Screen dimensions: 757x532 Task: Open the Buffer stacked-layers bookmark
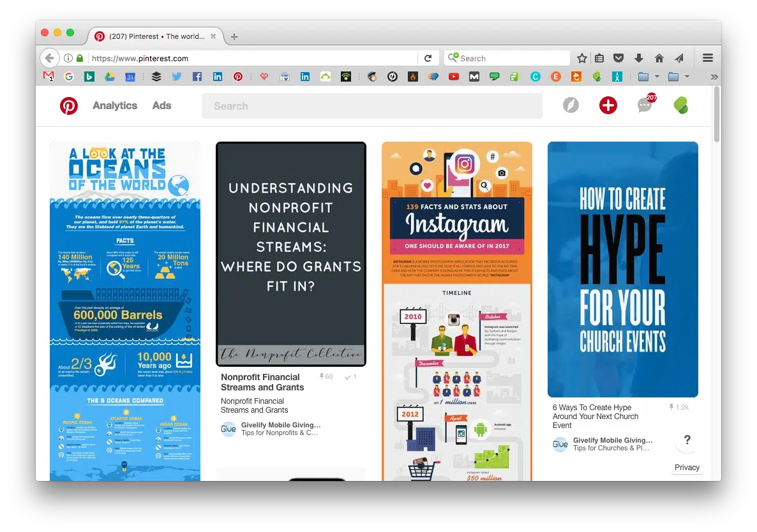point(156,76)
